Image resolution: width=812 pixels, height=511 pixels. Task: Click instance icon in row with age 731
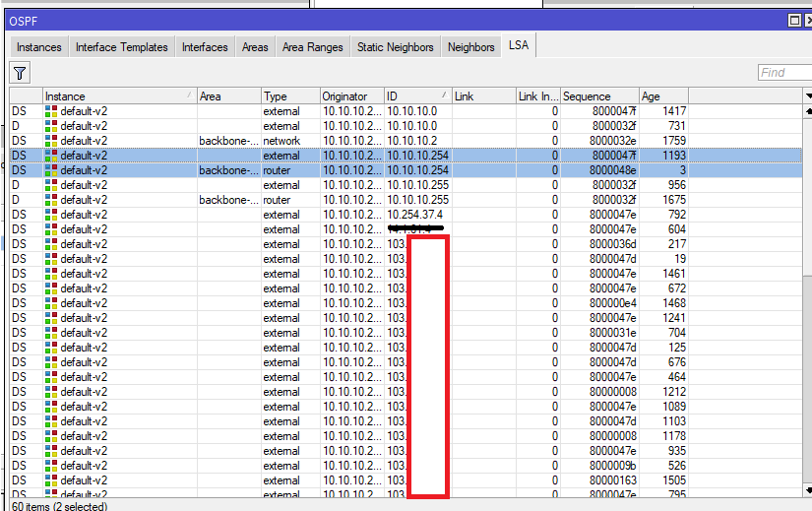(x=51, y=126)
